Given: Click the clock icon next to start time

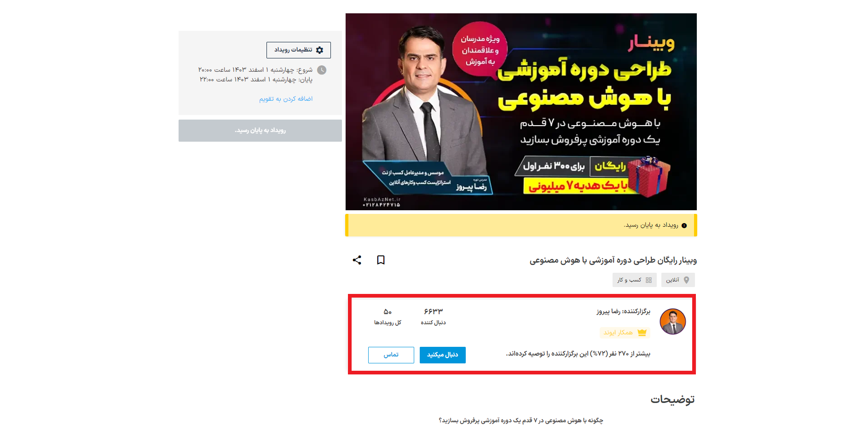Looking at the screenshot, I should coord(322,70).
